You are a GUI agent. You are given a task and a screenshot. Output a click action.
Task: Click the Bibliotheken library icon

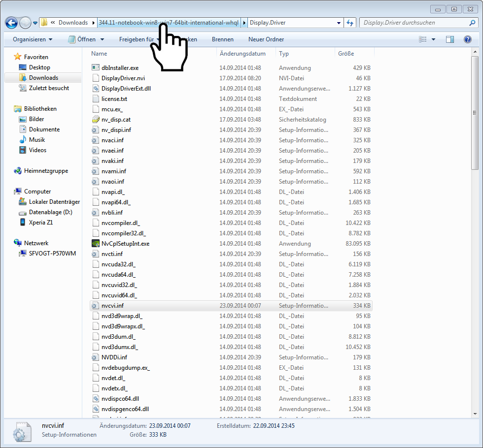[x=18, y=109]
